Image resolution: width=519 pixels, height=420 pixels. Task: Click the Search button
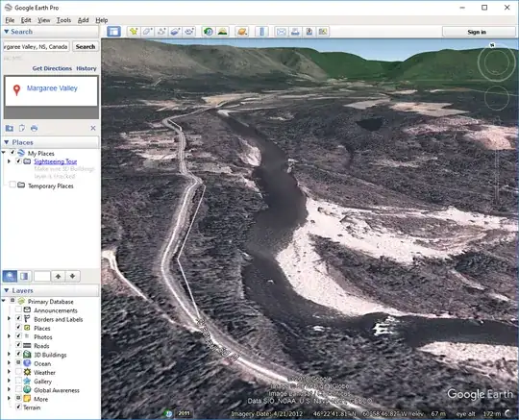[86, 47]
